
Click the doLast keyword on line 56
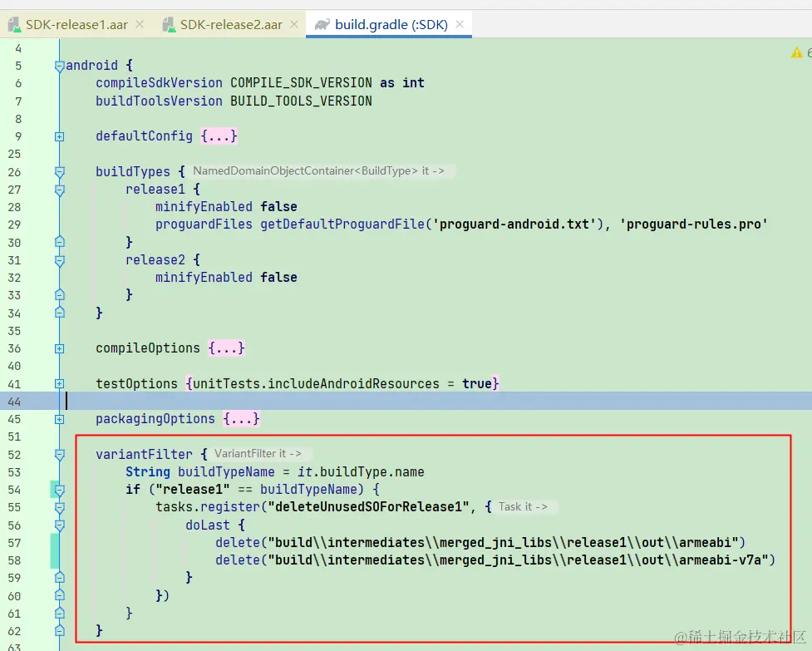coord(208,525)
